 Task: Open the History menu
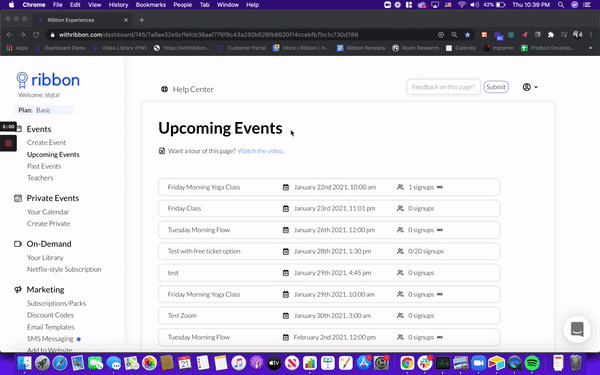pyautogui.click(x=118, y=5)
